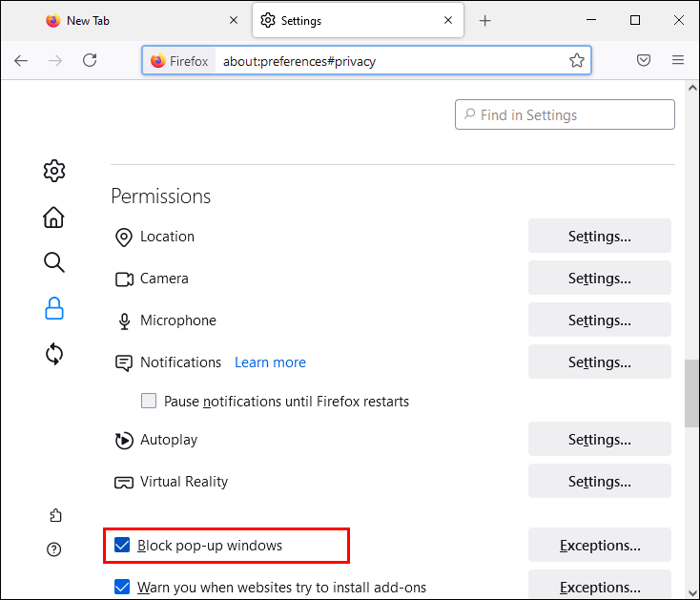Image resolution: width=700 pixels, height=600 pixels.
Task: Bookmark this page with star icon
Action: pyautogui.click(x=577, y=60)
